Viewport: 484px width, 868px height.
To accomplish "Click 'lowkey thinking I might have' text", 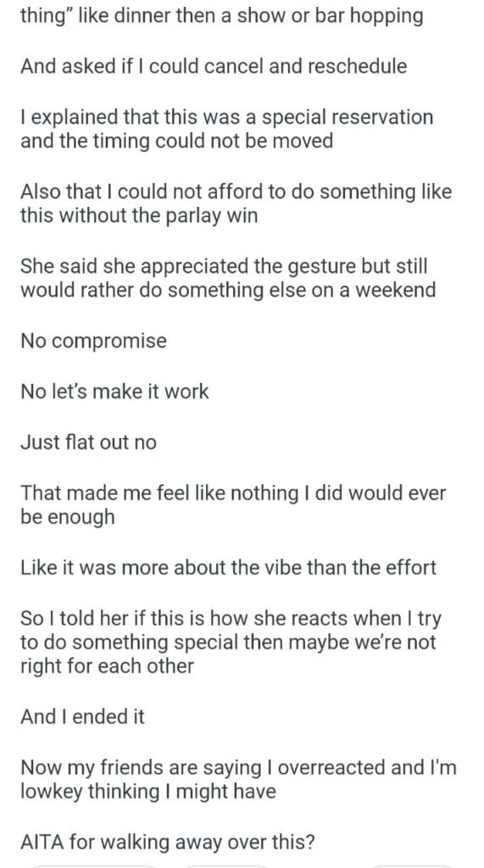I will coord(147,791).
